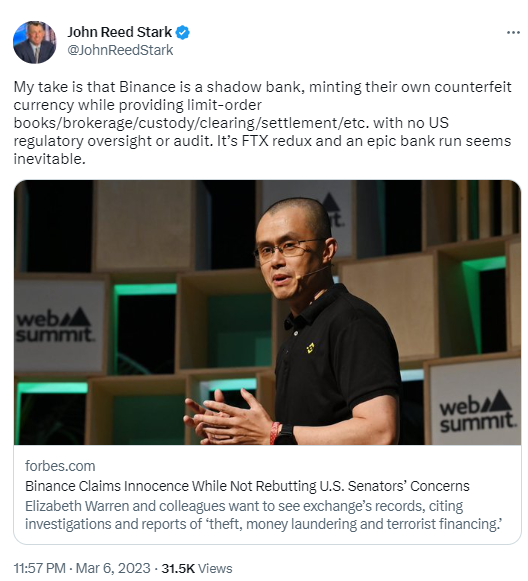
Task: Click the black smartwatch on speaker's wrist
Action: pos(285,434)
